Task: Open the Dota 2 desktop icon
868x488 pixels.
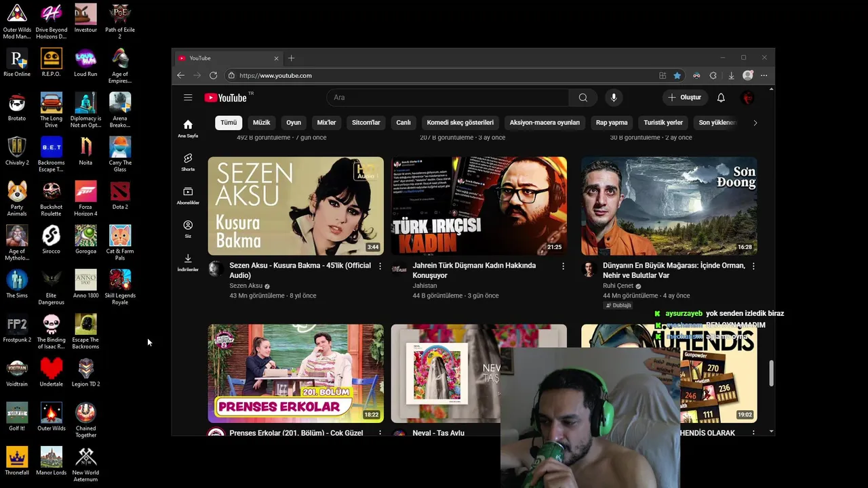Action: (120, 195)
